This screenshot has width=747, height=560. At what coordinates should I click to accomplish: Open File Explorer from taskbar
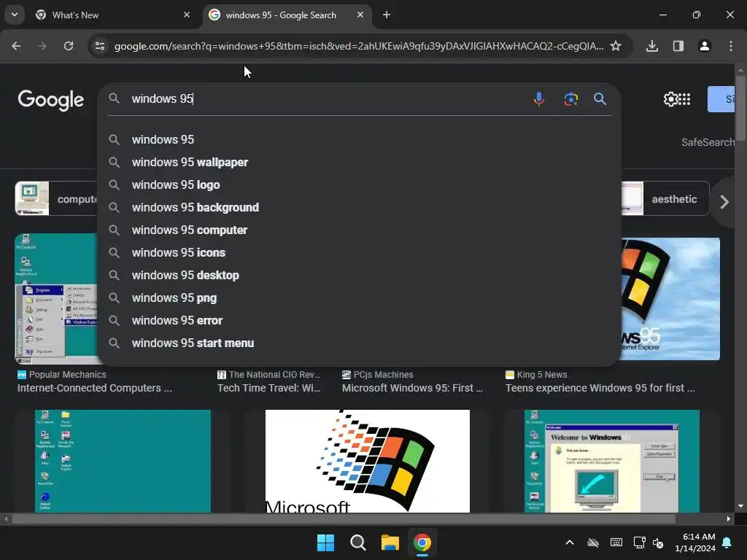click(390, 542)
